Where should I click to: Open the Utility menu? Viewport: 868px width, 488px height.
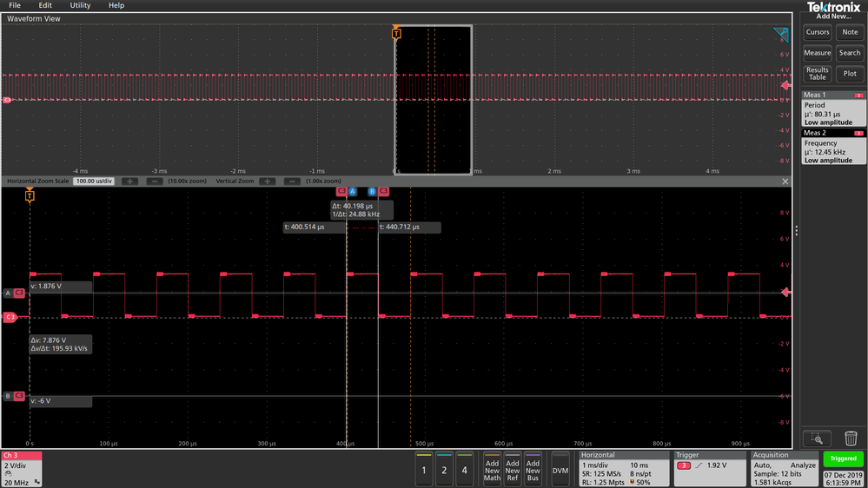pyautogui.click(x=80, y=5)
